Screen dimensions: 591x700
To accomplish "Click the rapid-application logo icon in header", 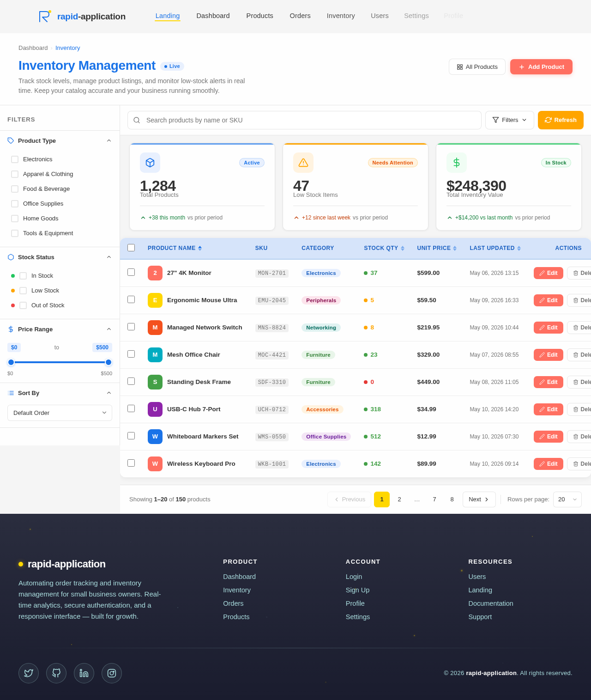I will tap(45, 16).
